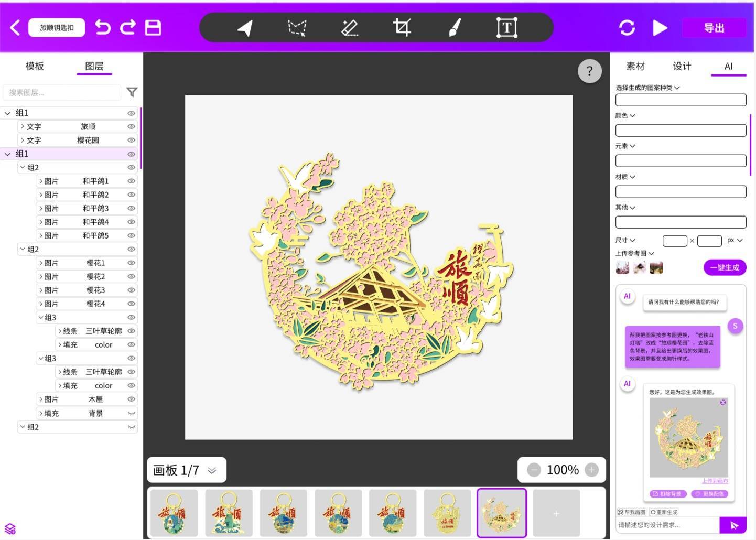756x540 pixels.
Task: Toggle visibility of 三叶草轮廓 first line layer
Action: coord(132,331)
